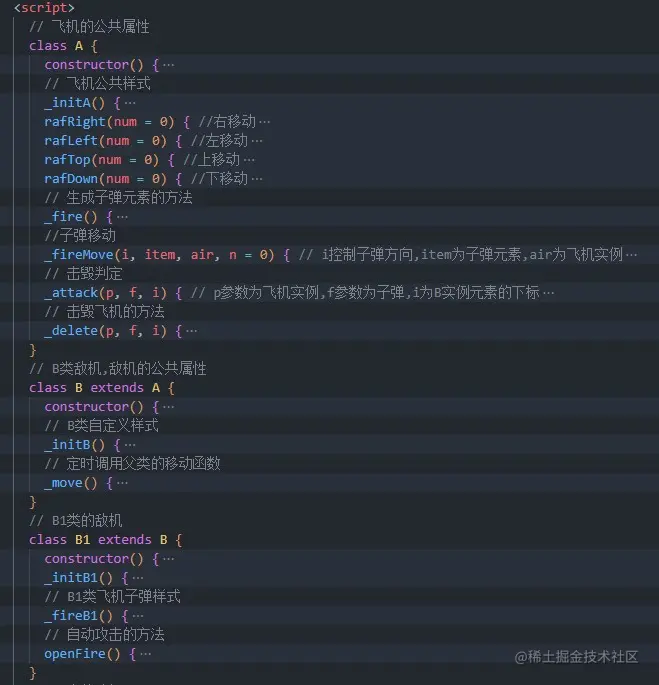Click the rafRight method name
The height and width of the screenshot is (685, 659).
pos(75,122)
